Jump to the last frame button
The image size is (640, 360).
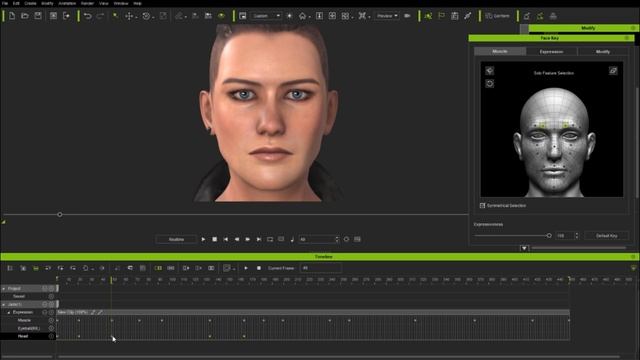click(259, 239)
